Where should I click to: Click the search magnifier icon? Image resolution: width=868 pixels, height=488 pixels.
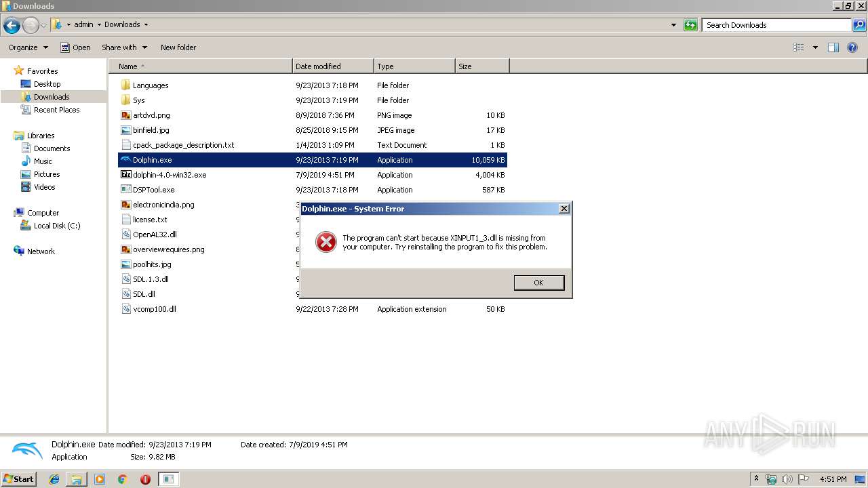point(859,25)
